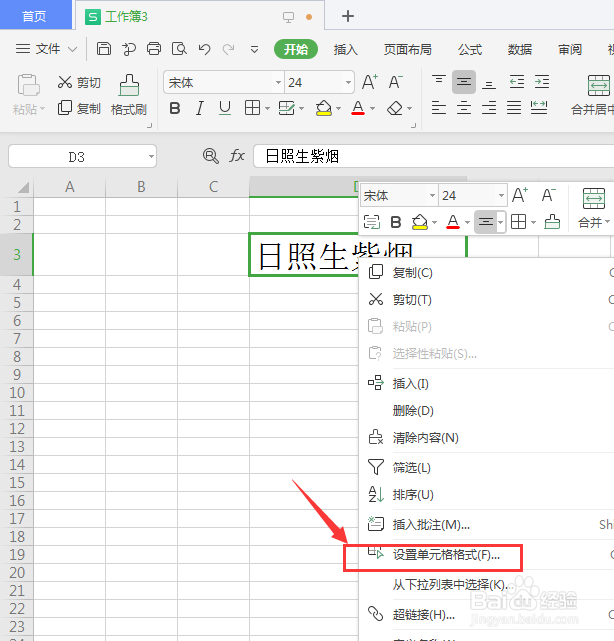Apply cell borders from ribbon border icon
614x641 pixels.
pyautogui.click(x=252, y=108)
